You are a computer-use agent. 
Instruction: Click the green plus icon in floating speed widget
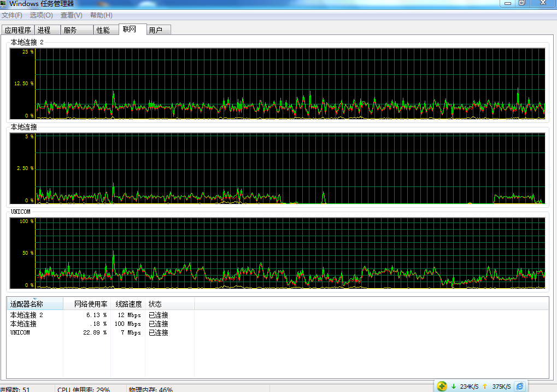pos(442,386)
